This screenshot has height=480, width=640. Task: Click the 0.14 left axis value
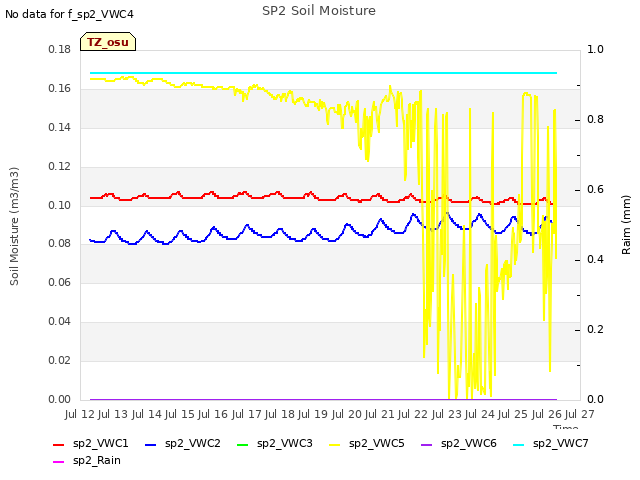[60, 127]
